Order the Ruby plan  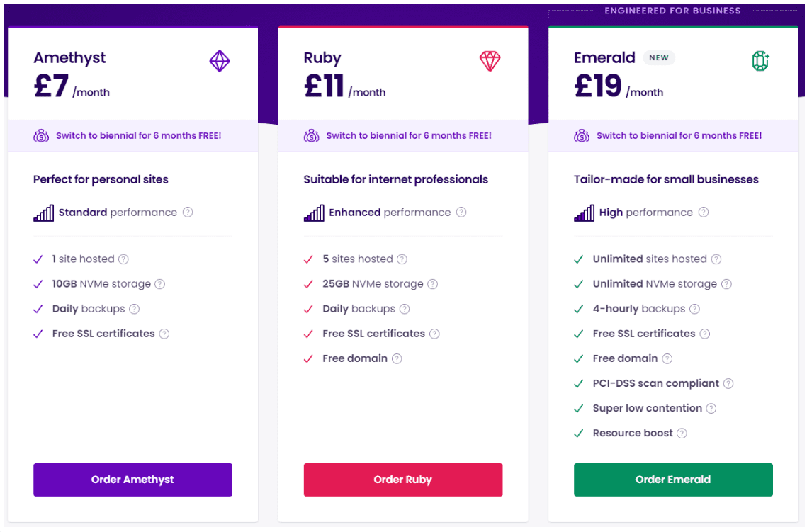403,480
